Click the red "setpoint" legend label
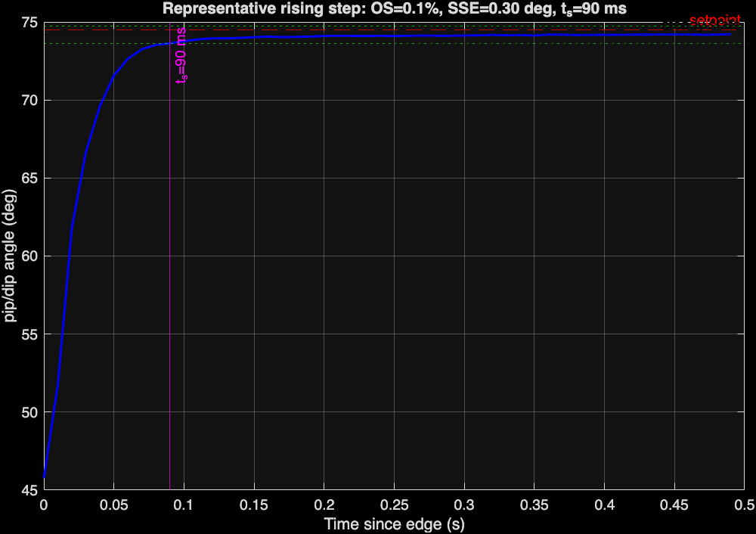756x534 pixels. pyautogui.click(x=715, y=20)
